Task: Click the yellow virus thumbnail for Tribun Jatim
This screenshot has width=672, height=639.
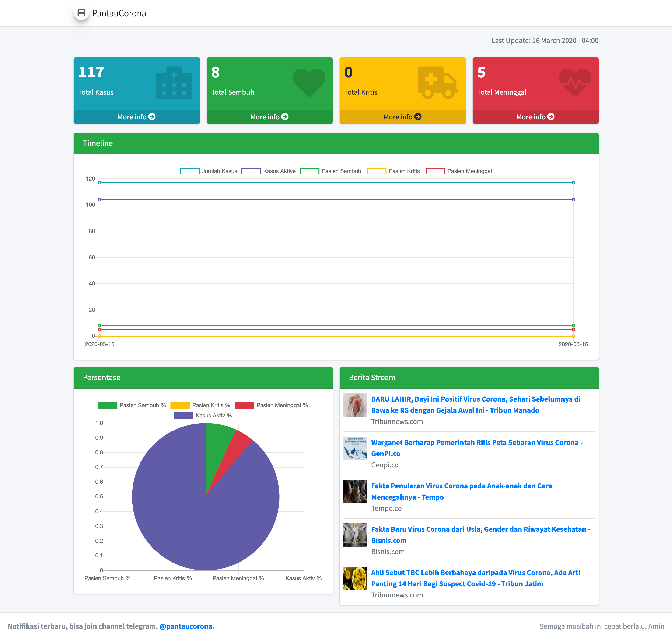Action: 355,578
